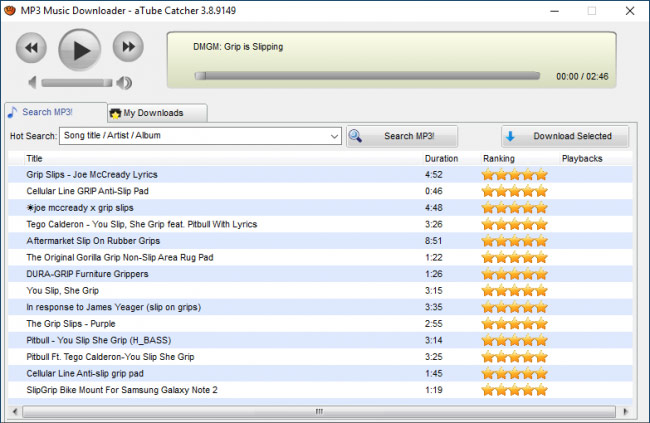650x423 pixels.
Task: Click the 8:51 duration cell
Action: tap(434, 241)
